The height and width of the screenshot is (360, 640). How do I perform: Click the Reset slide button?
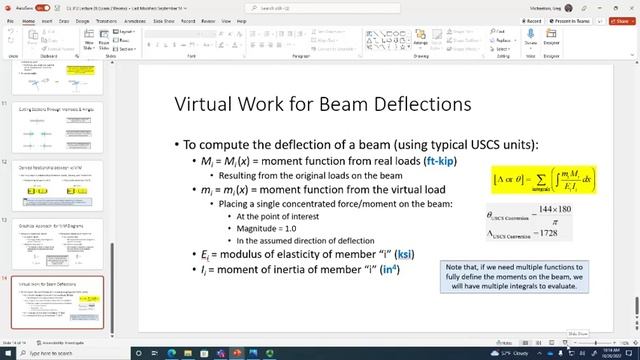point(121,40)
